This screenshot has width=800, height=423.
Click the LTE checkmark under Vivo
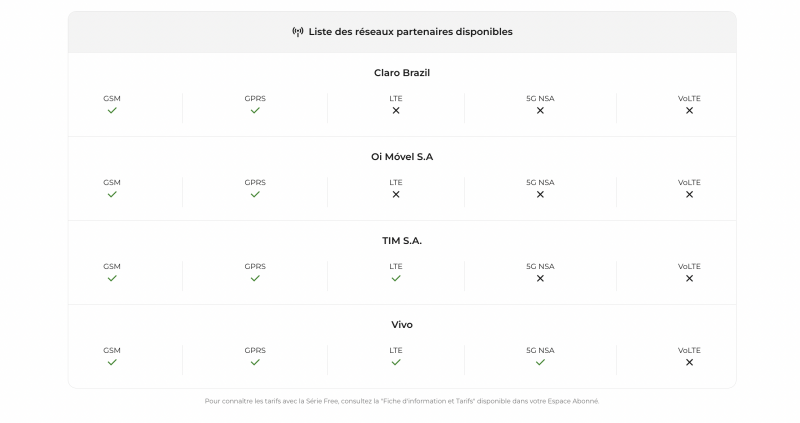pyautogui.click(x=396, y=362)
